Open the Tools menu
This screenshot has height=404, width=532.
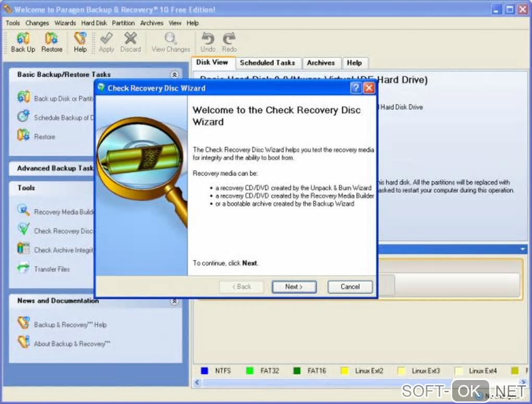pyautogui.click(x=13, y=23)
